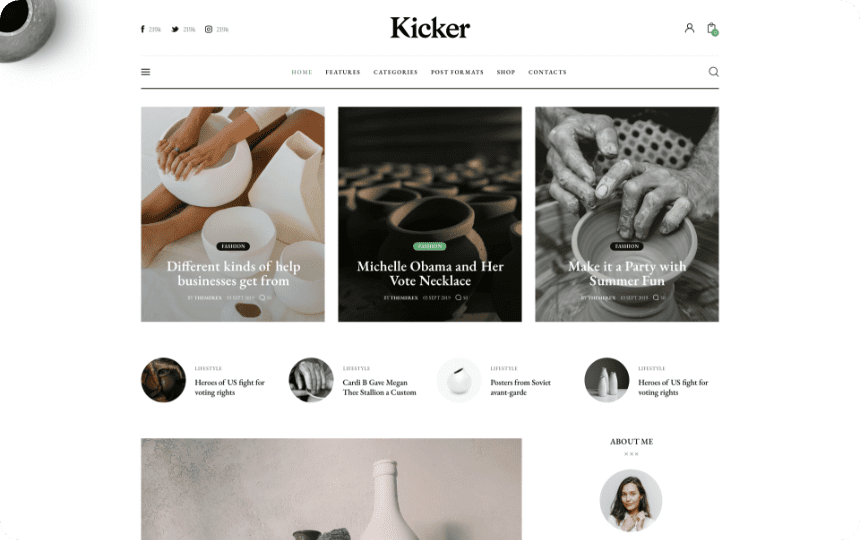Select the Home menu item
Viewport: 860px width, 540px height.
click(302, 72)
